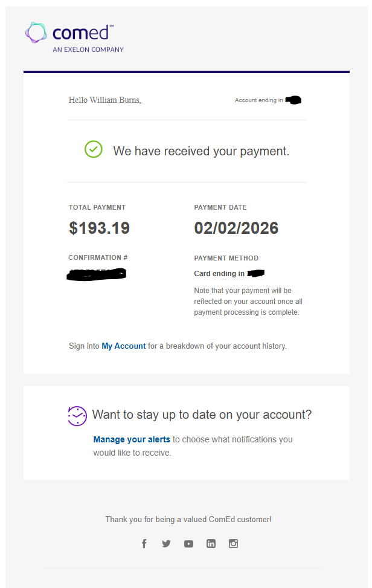Click the green payment checkmark icon
The width and height of the screenshot is (372, 588).
[93, 149]
